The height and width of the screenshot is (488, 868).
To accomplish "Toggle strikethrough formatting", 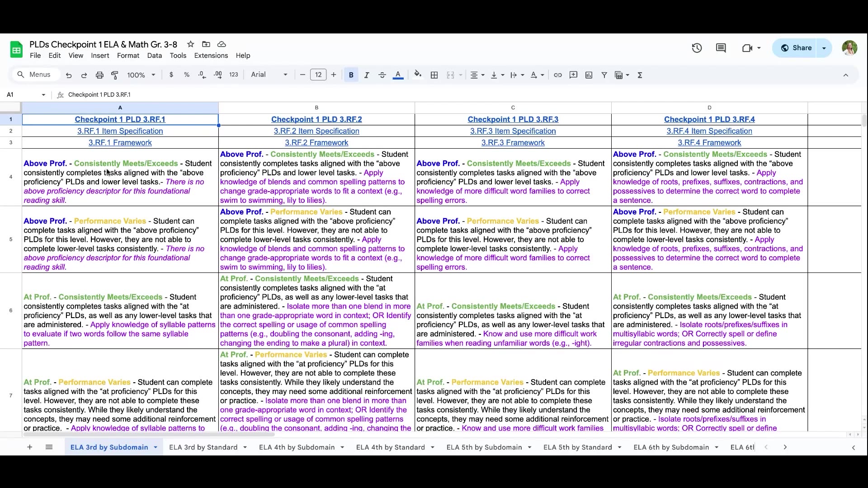I will pos(382,75).
